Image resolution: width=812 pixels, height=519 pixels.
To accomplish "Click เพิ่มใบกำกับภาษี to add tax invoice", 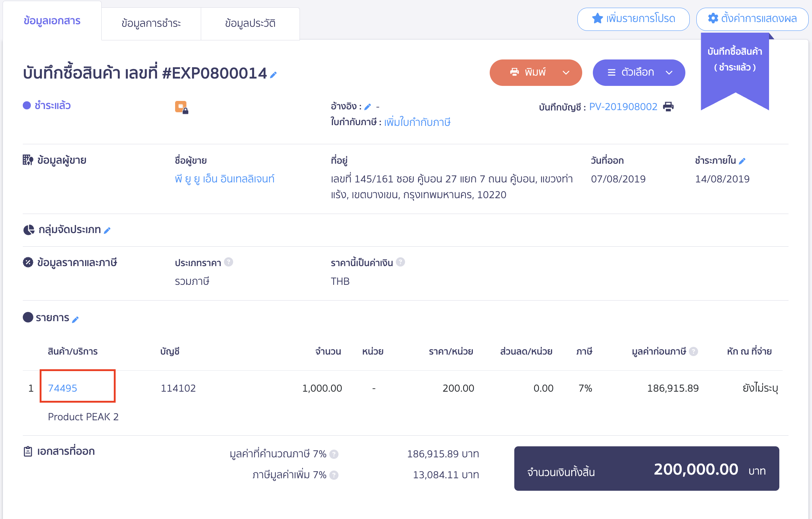I will (x=417, y=122).
